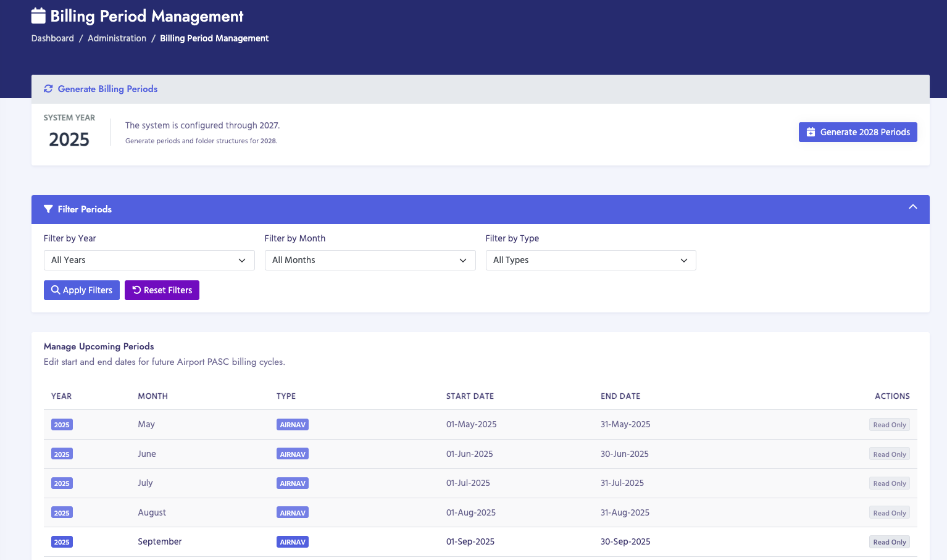Click the Generate 2028 Periods button
The height and width of the screenshot is (560, 947).
click(857, 132)
